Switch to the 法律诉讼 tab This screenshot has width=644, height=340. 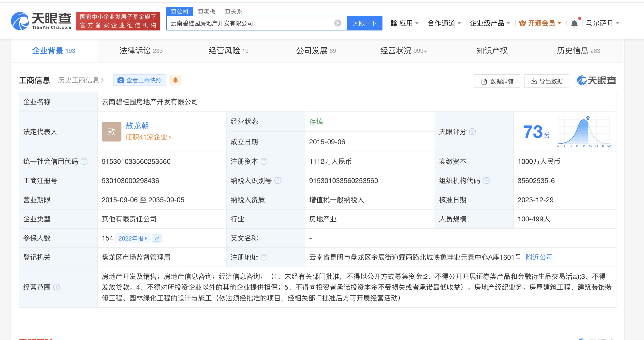(141, 51)
